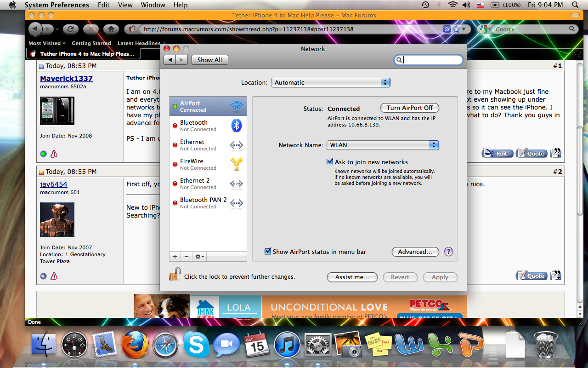Viewport: 588px width, 368px height.
Task: Bookmark this page with the star
Action: (x=456, y=29)
